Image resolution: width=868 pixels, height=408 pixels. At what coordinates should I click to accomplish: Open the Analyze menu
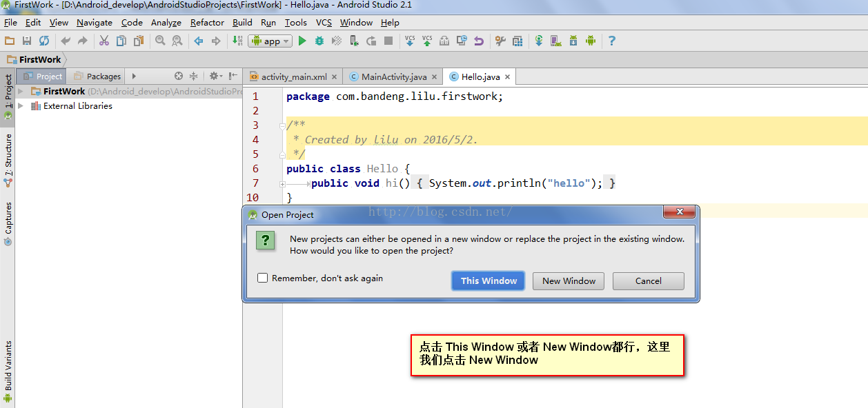(x=166, y=22)
